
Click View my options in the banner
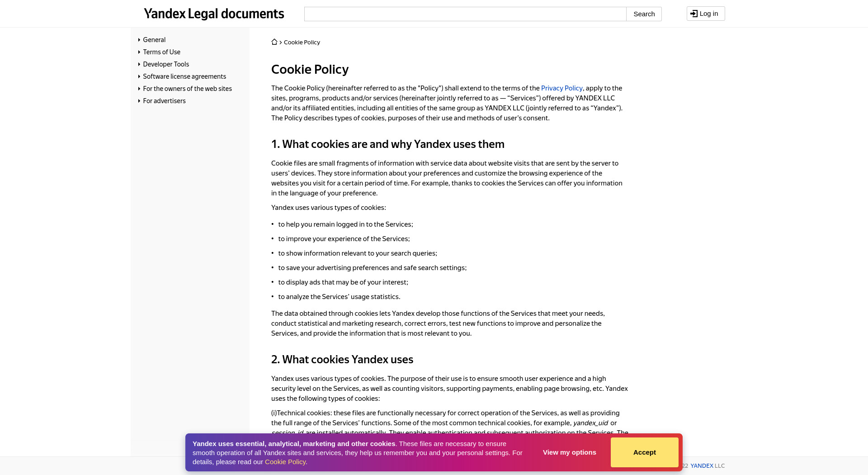point(569,452)
